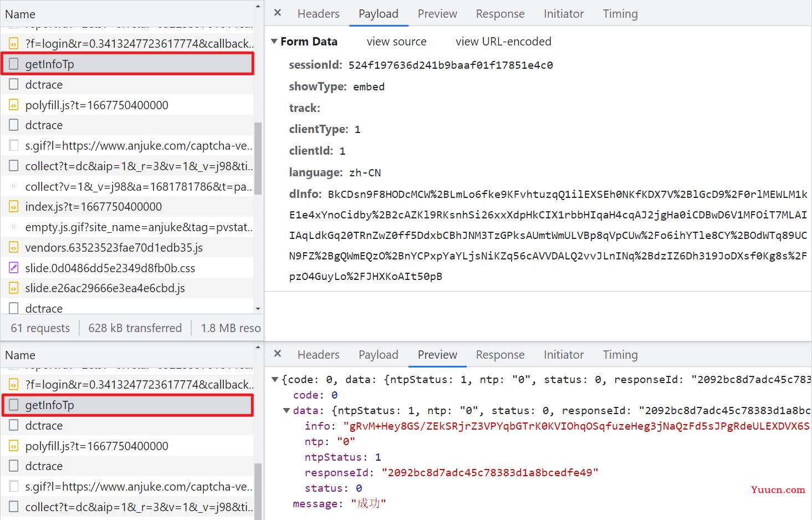Image resolution: width=812 pixels, height=520 pixels.
Task: Click script icon of vendors.63523523fae70d1edb35.js
Action: click(14, 247)
